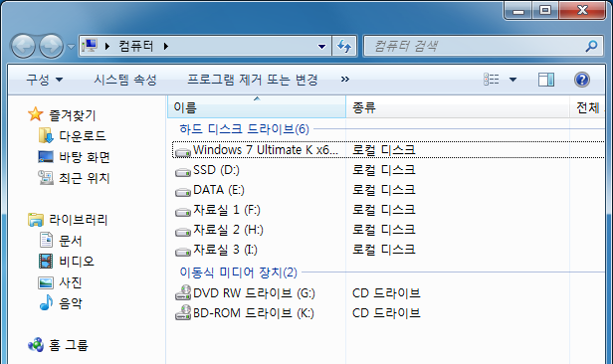Click 로컬 디스크 text in the 자료실 3 (I:) row
The width and height of the screenshot is (613, 364).
[x=383, y=250]
